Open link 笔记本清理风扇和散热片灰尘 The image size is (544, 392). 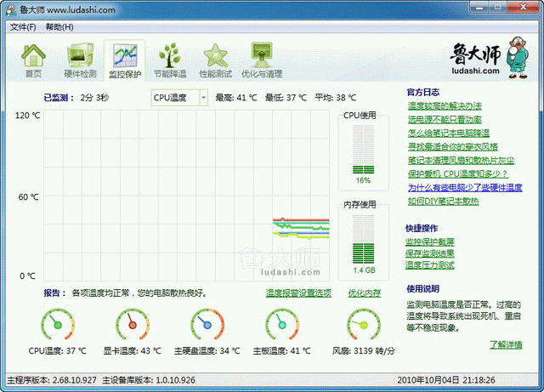[x=461, y=160]
